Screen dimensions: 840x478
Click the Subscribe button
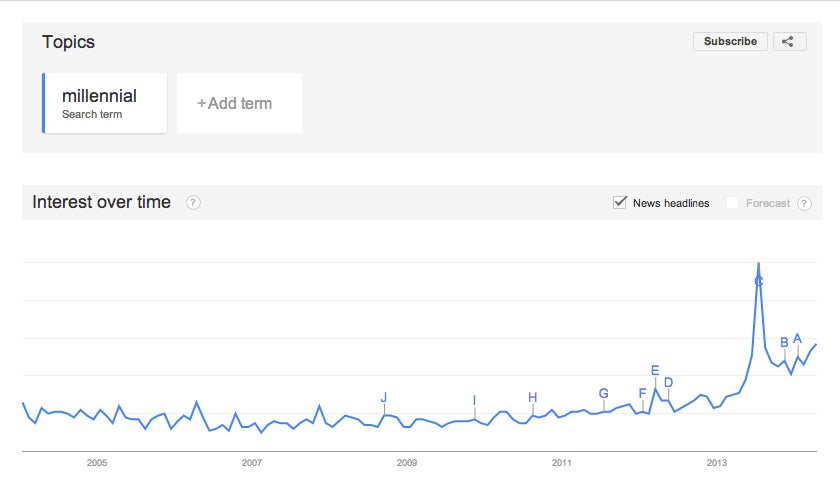(x=730, y=42)
